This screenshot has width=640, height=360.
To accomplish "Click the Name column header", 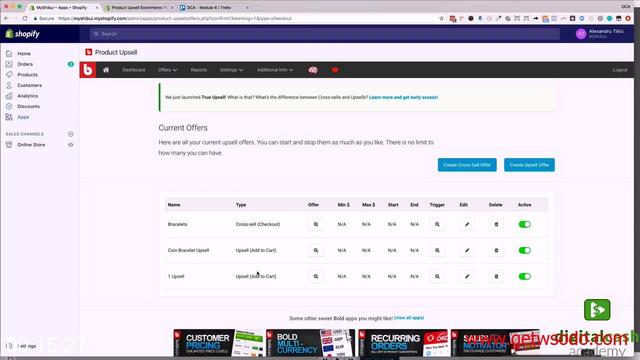I will coord(174,204).
